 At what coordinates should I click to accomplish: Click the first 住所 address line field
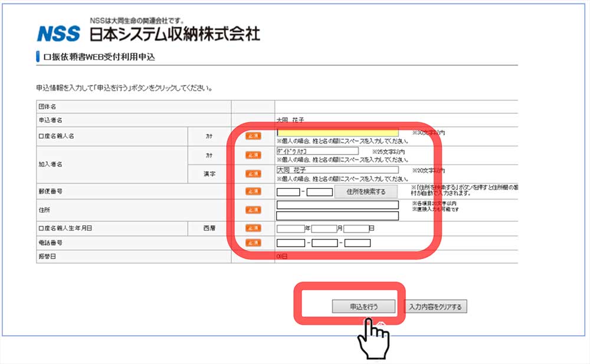coord(337,205)
